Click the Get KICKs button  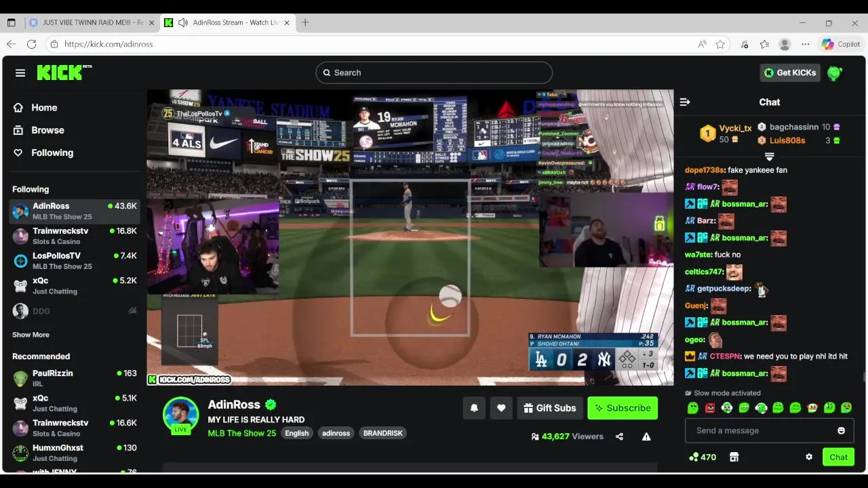coord(790,73)
